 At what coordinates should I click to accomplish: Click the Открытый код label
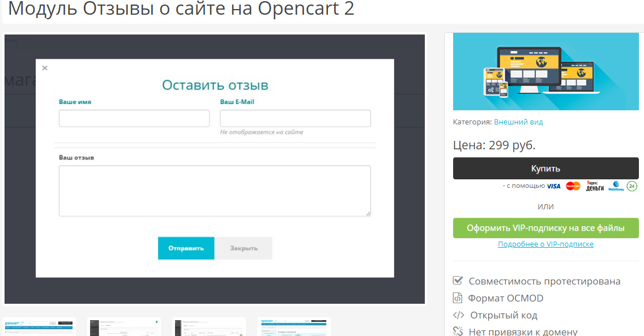pos(504,316)
